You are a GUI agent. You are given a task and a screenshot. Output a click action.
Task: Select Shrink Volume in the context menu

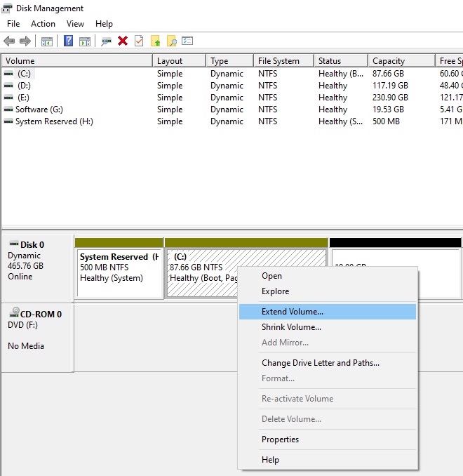(x=291, y=327)
